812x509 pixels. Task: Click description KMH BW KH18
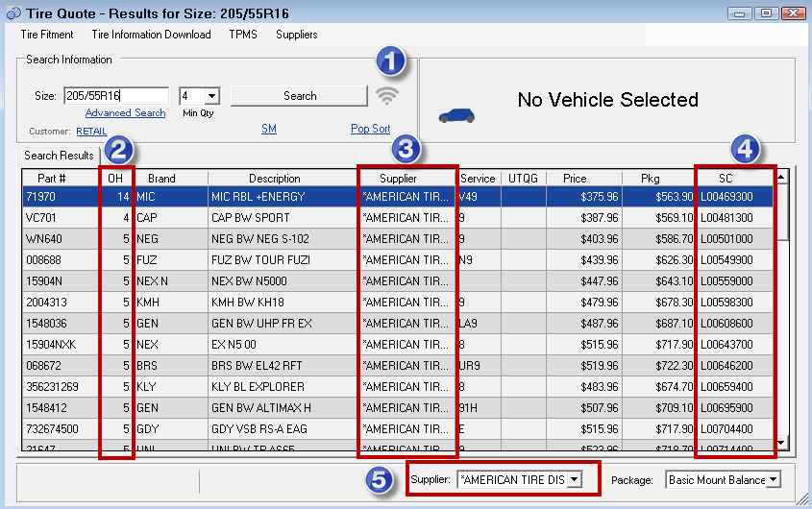point(248,303)
